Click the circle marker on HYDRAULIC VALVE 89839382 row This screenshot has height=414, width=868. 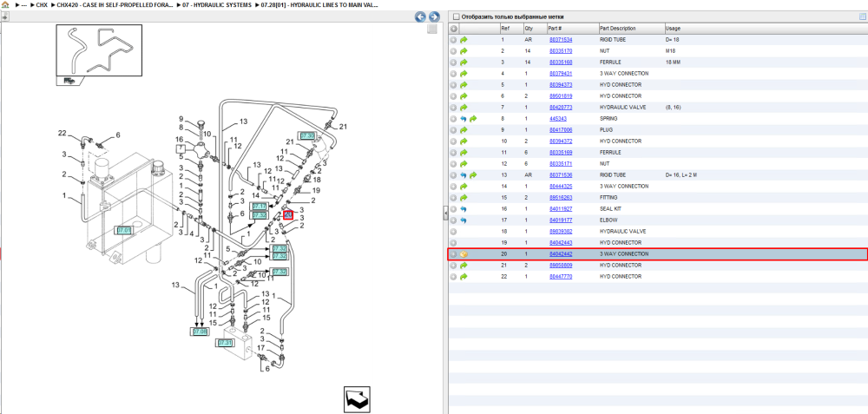tap(453, 232)
